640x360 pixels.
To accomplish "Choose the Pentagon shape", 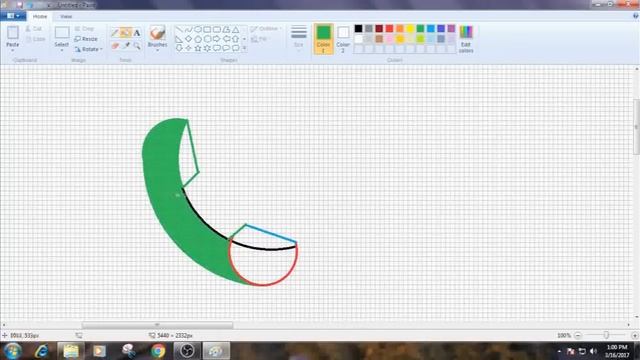I will pos(198,39).
